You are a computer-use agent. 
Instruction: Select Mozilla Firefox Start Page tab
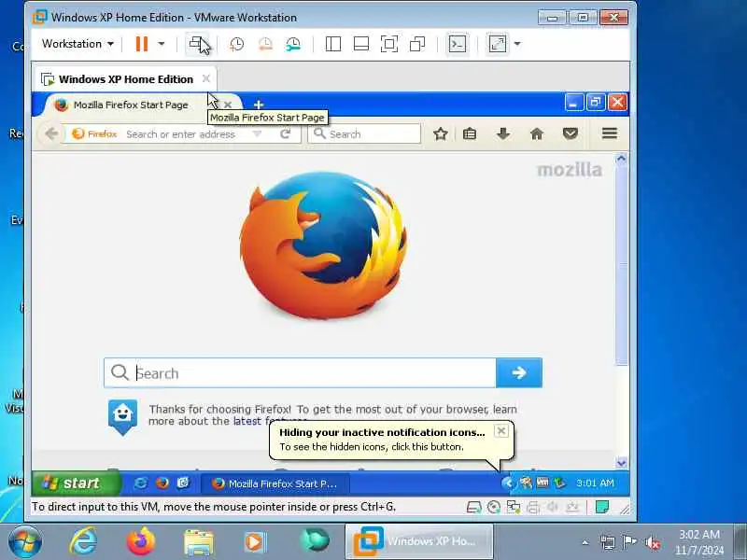point(131,105)
